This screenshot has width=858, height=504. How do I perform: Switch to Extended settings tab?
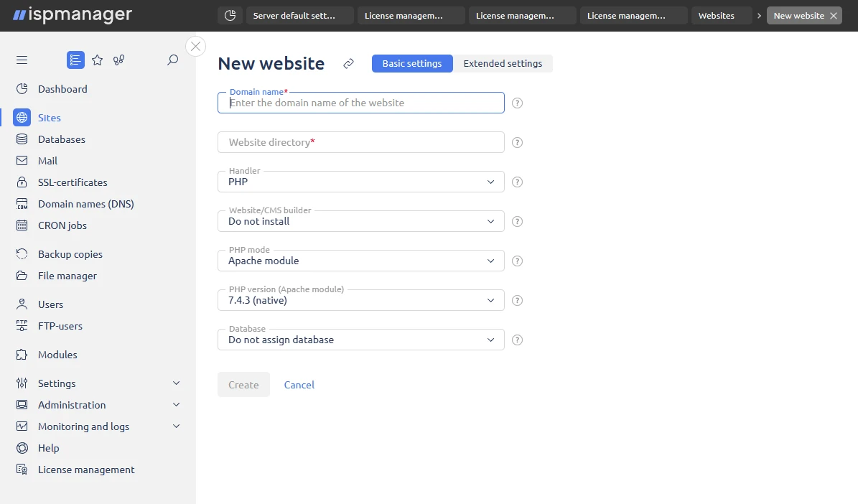pyautogui.click(x=503, y=63)
